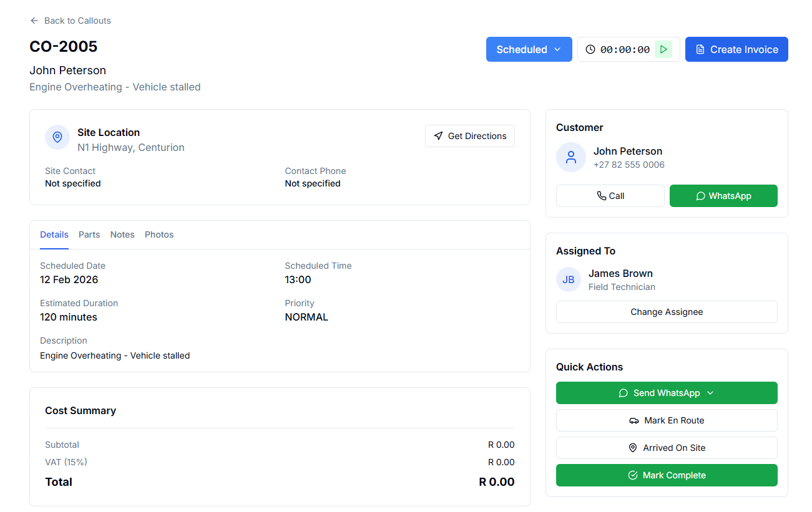Click the JB assignee avatar
This screenshot has width=812, height=512.
click(x=568, y=279)
